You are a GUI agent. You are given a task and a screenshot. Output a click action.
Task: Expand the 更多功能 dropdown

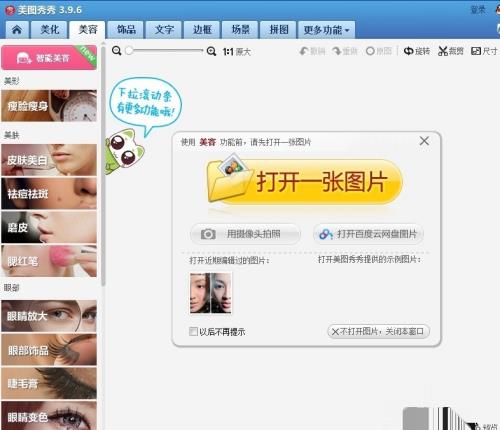tap(326, 30)
